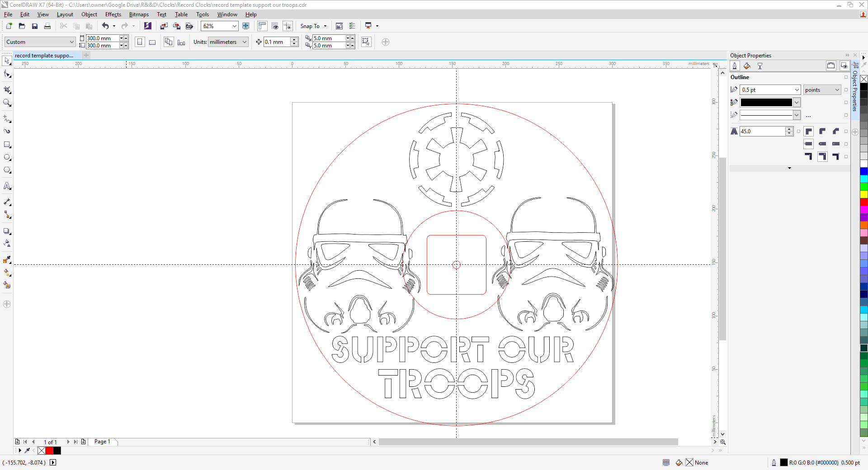This screenshot has height=470, width=868.
Task: Open the Bitmaps menu
Action: pyautogui.click(x=139, y=14)
